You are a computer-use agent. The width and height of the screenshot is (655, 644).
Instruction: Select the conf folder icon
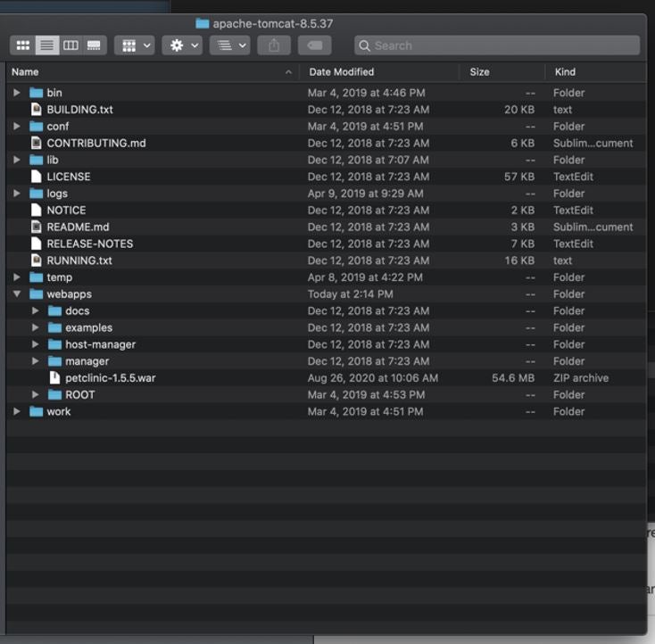pos(37,126)
